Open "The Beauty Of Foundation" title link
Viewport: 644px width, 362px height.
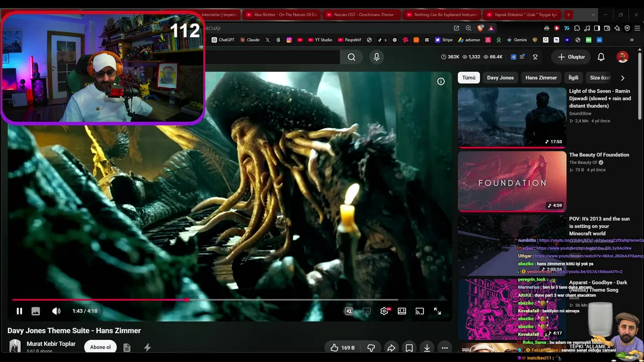pyautogui.click(x=599, y=155)
